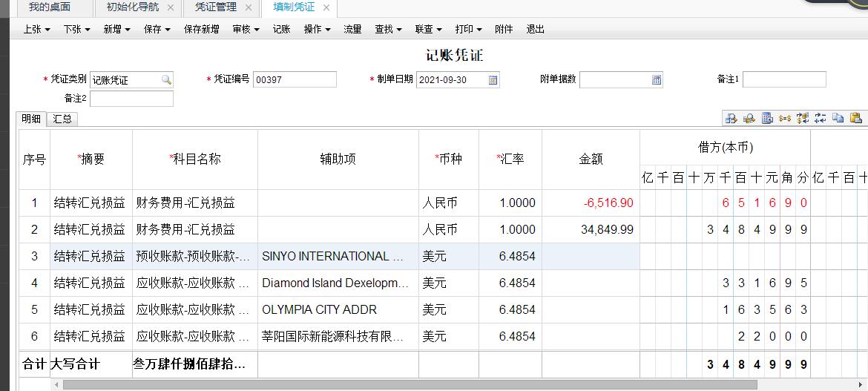Click the plus/minus arrow swap icon
The image size is (868, 391).
point(821,118)
